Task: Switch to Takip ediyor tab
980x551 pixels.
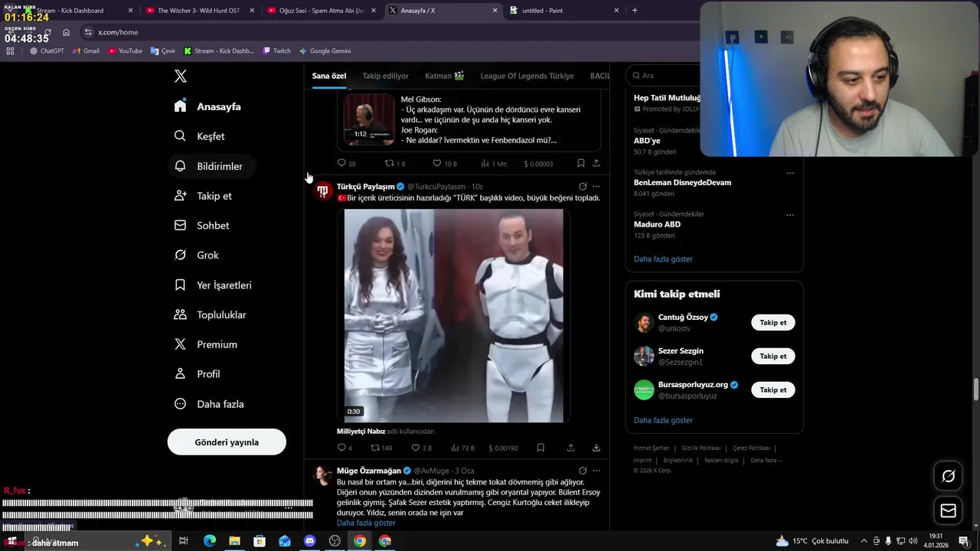Action: pos(385,76)
